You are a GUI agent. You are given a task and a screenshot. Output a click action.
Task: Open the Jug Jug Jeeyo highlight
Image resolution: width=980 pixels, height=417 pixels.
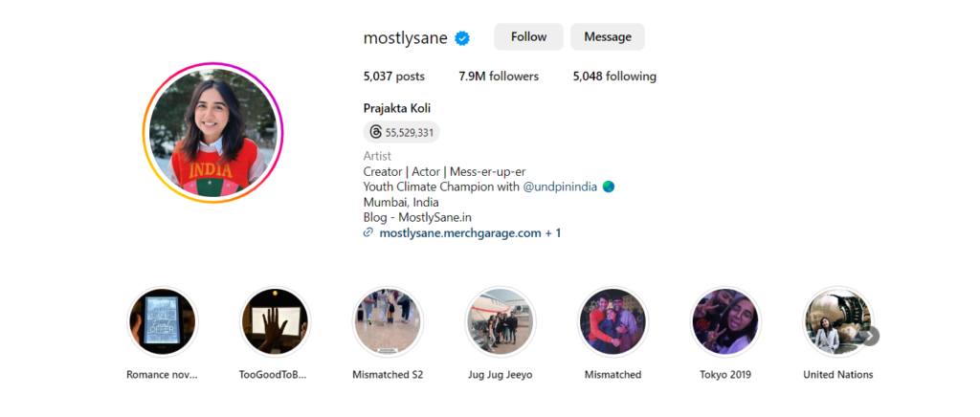(500, 322)
